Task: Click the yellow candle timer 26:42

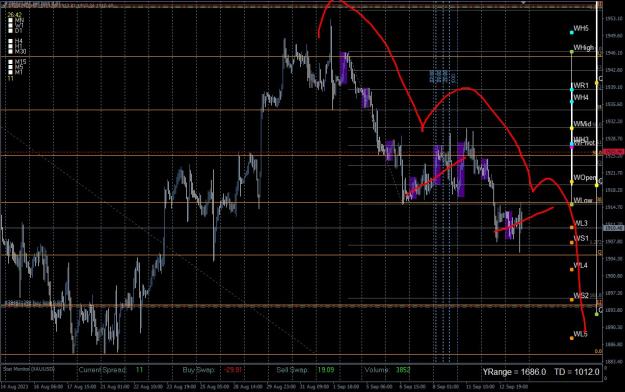Action: pos(14,15)
